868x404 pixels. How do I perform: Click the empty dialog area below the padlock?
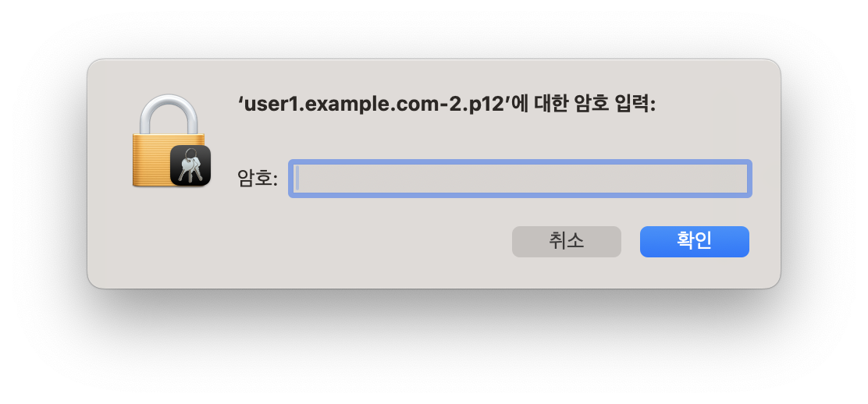(x=169, y=238)
